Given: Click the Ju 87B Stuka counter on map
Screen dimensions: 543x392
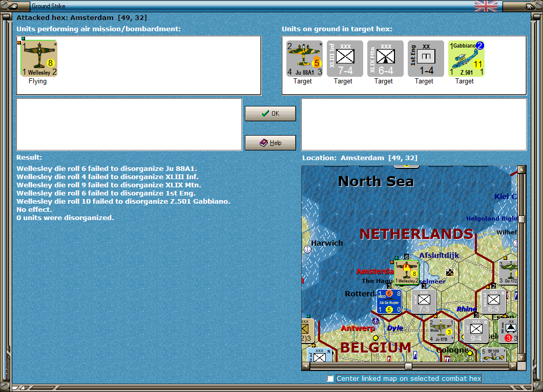Looking at the screenshot, I should coord(441,331).
